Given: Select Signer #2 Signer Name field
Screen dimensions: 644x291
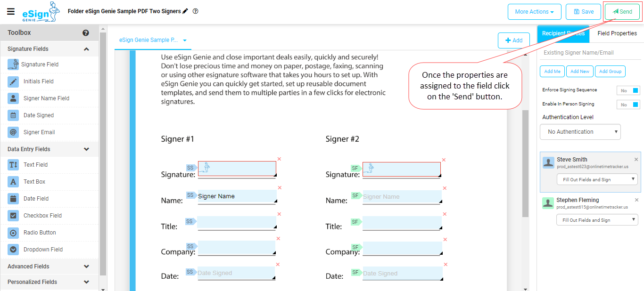Looking at the screenshot, I should [402, 197].
